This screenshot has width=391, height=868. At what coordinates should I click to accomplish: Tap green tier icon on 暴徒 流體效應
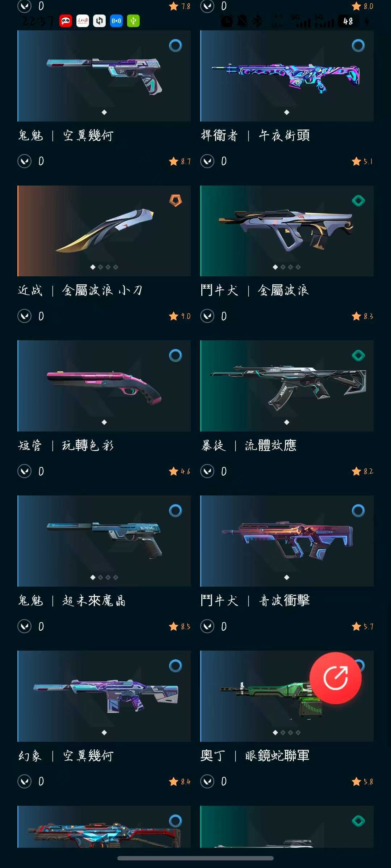pyautogui.click(x=358, y=356)
